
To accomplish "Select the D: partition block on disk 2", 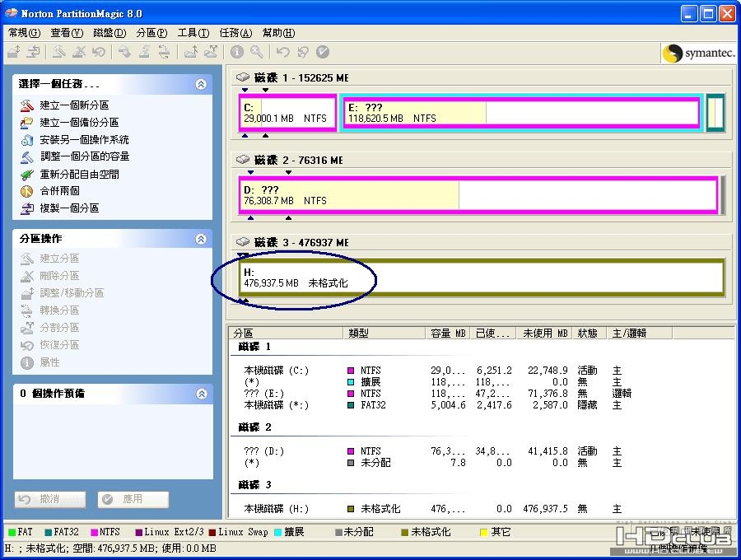I will (x=478, y=195).
